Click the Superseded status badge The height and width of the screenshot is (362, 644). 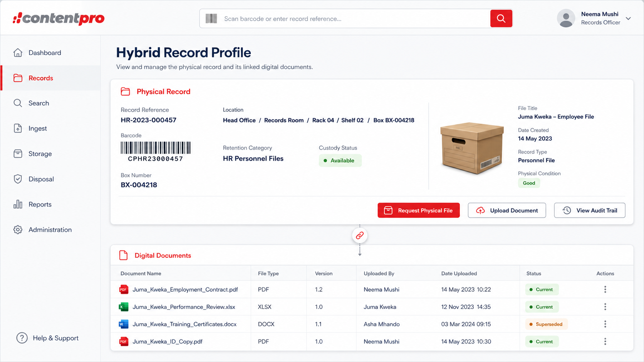tap(546, 324)
